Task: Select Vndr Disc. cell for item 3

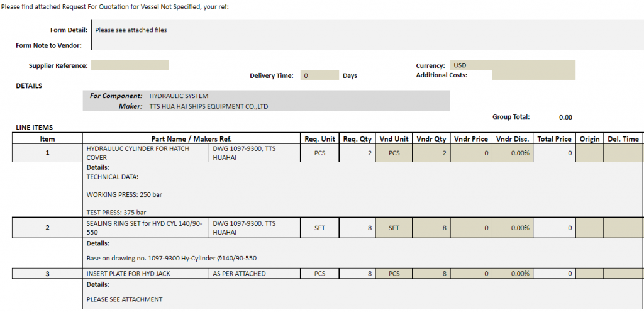Action: point(512,274)
